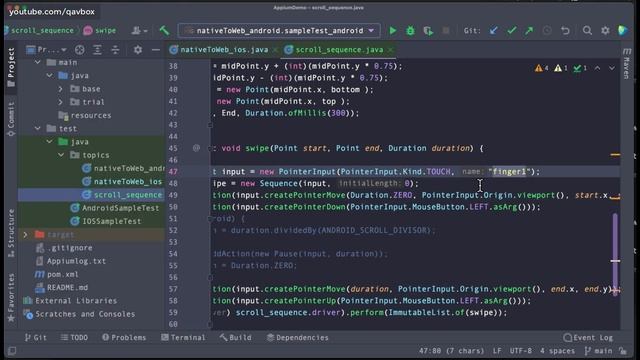Open the Project view selector dropdown

46,50
